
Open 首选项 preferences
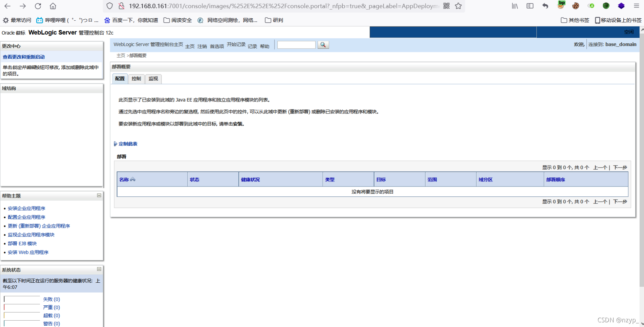217,47
